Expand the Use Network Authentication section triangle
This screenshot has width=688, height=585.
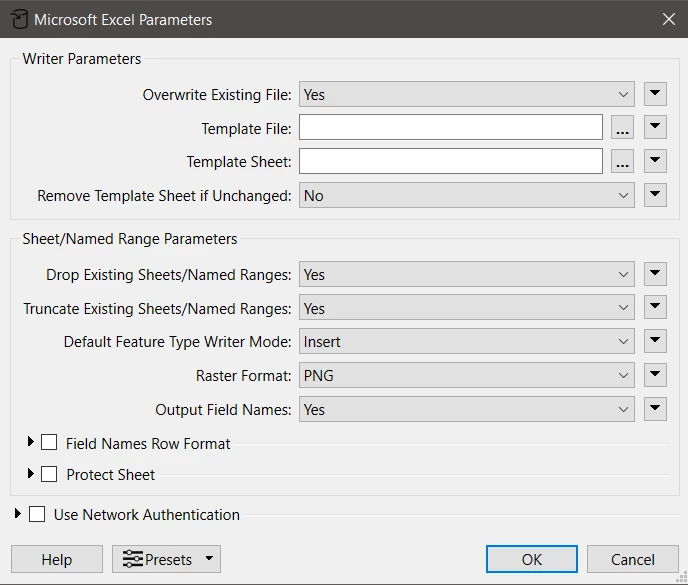[x=18, y=513]
